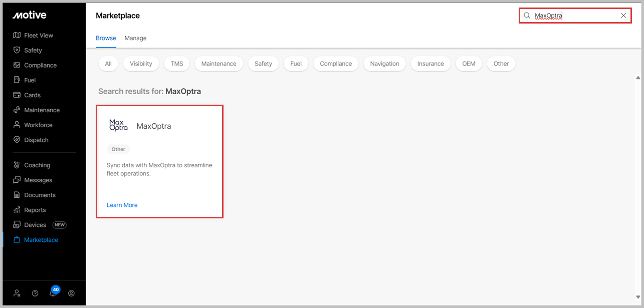Open the Documents file icon

[x=17, y=195]
